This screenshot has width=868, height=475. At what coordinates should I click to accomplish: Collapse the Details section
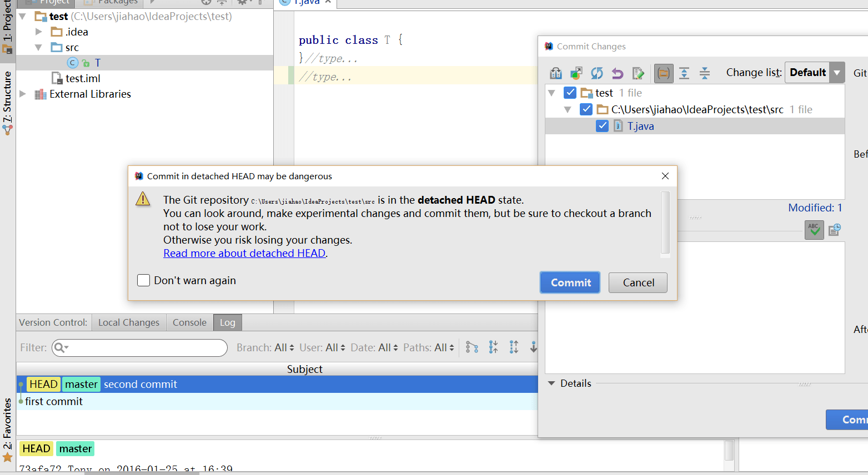click(x=551, y=383)
